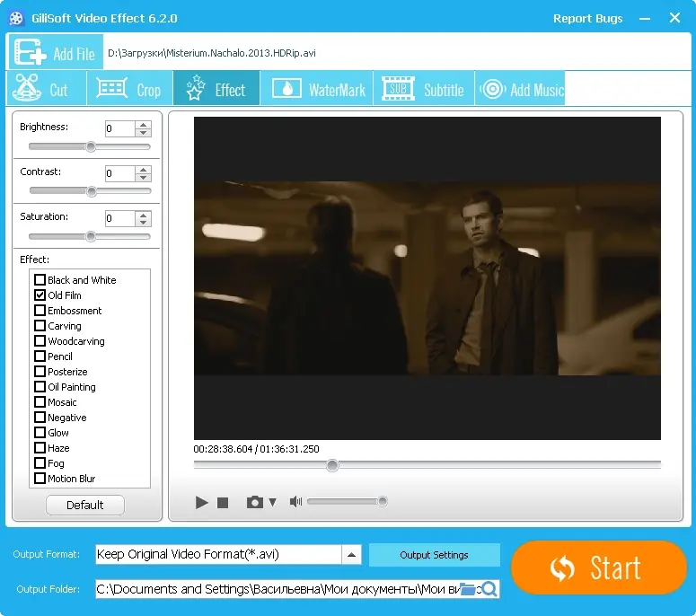This screenshot has height=616, width=696.
Task: Click the Contrast slider handle
Action: click(x=92, y=191)
